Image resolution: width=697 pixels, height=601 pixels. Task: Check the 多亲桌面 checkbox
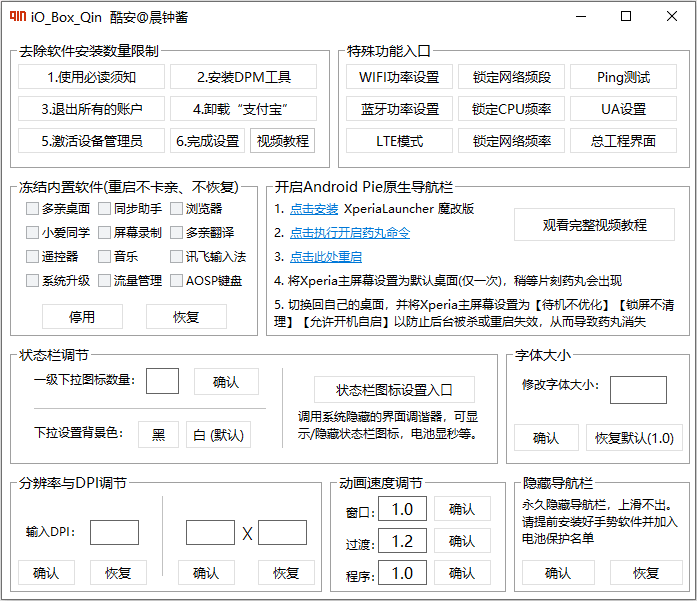(x=32, y=208)
